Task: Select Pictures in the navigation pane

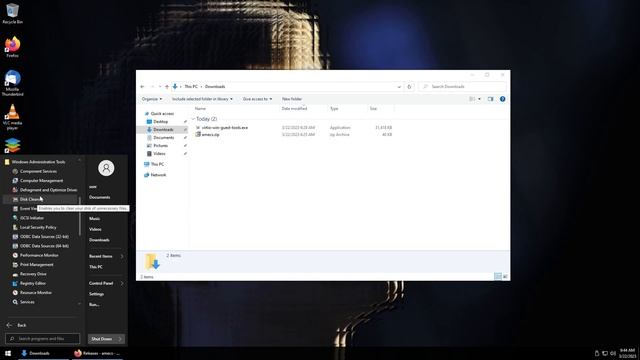Action: click(160, 146)
